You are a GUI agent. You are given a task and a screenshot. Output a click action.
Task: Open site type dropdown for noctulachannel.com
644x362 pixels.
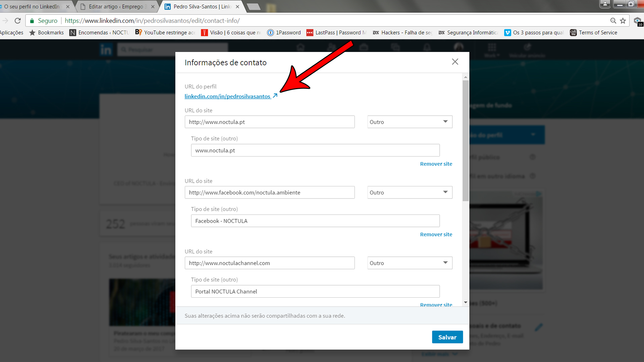410,263
